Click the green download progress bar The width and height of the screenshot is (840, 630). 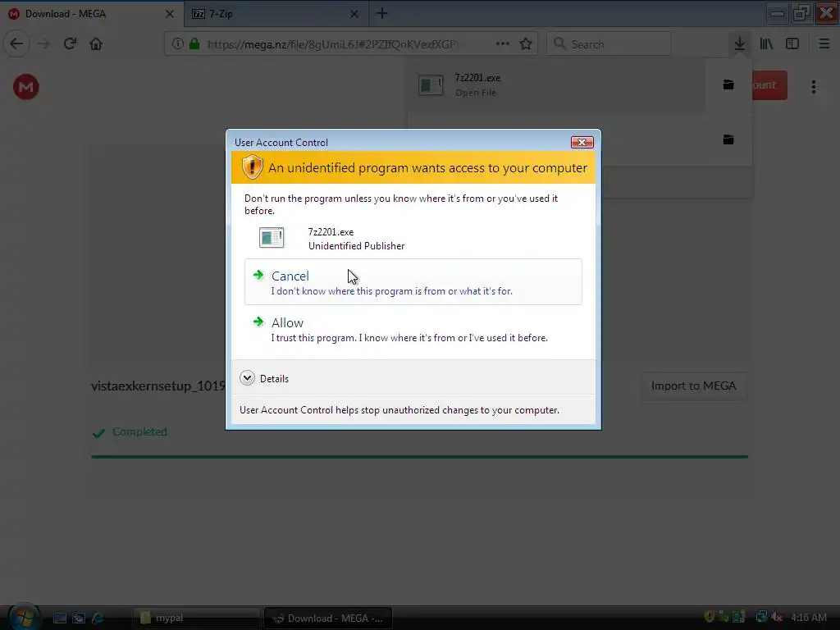(419, 457)
